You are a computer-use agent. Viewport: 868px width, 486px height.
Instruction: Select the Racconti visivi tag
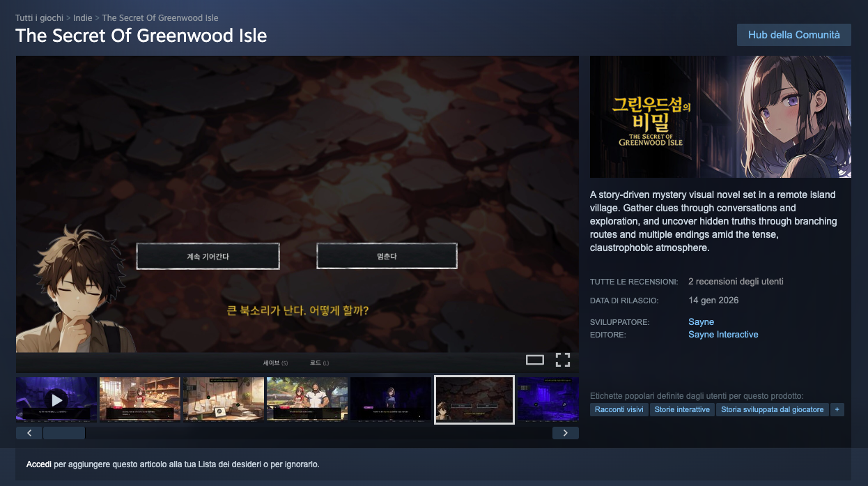[x=619, y=409]
